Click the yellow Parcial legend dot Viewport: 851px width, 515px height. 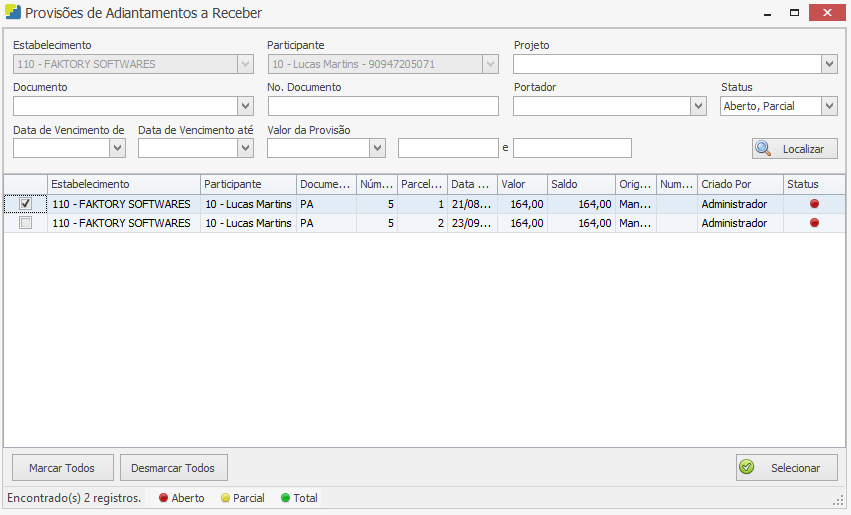(225, 498)
